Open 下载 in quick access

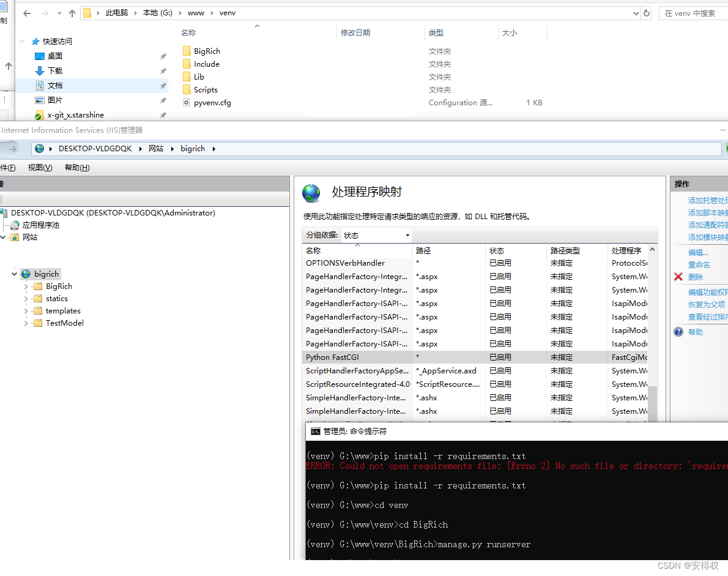pos(55,70)
